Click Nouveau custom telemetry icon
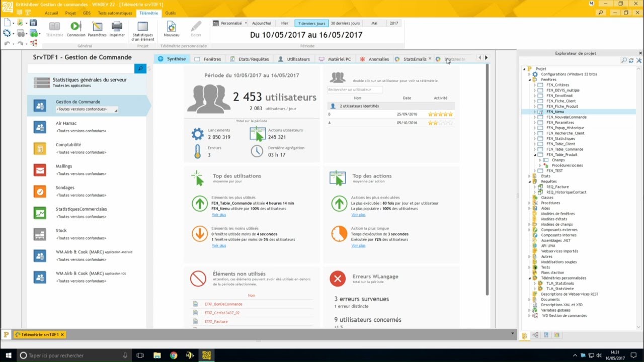Image resolution: width=644 pixels, height=362 pixels. point(171,26)
